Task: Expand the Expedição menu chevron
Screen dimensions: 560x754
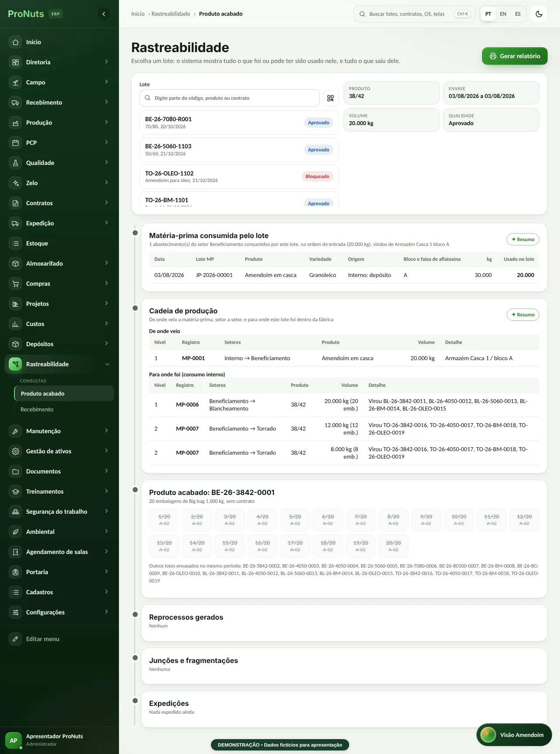Action: pyautogui.click(x=106, y=223)
